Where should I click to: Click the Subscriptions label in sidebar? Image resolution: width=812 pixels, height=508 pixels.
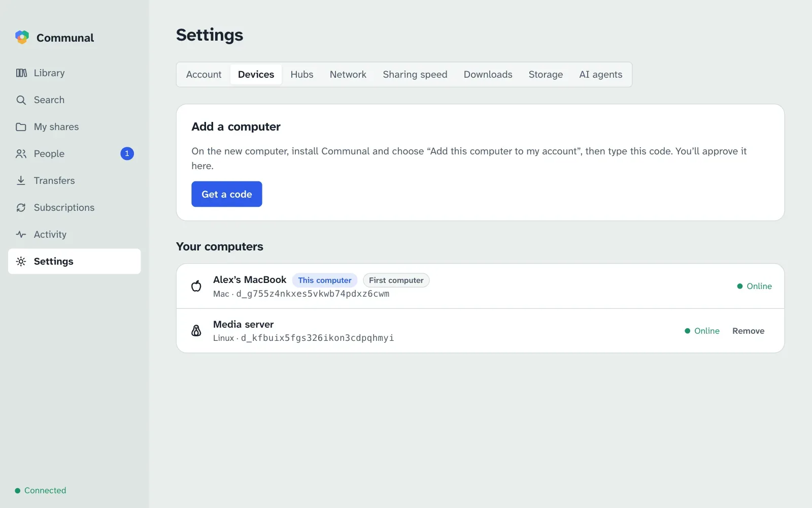click(x=64, y=207)
